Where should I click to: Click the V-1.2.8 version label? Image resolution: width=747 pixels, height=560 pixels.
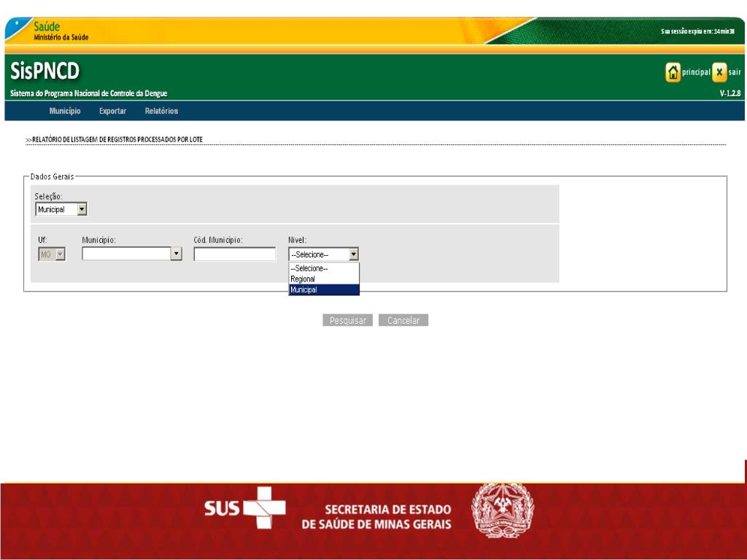729,93
